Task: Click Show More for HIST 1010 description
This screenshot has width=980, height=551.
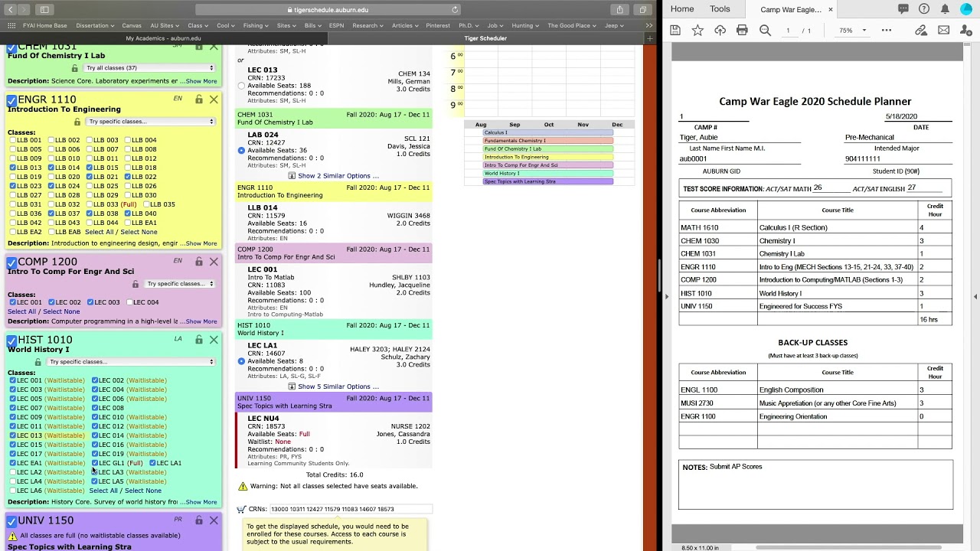Action: click(x=201, y=502)
